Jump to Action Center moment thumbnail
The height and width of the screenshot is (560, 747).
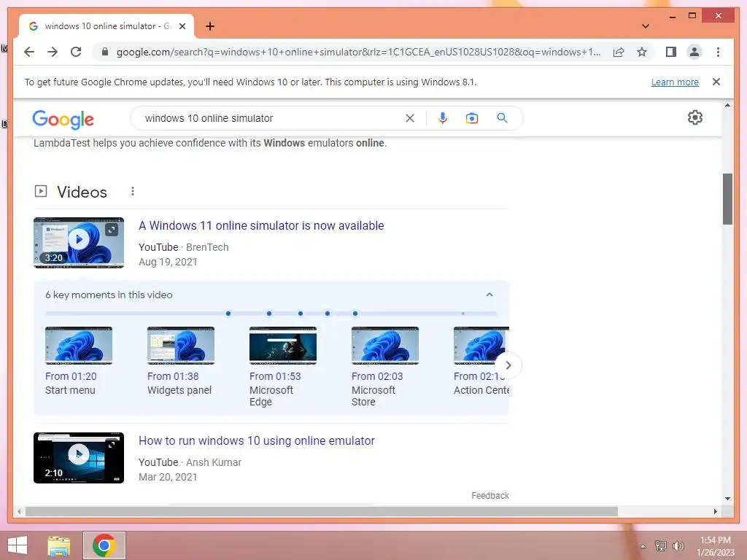(x=481, y=346)
